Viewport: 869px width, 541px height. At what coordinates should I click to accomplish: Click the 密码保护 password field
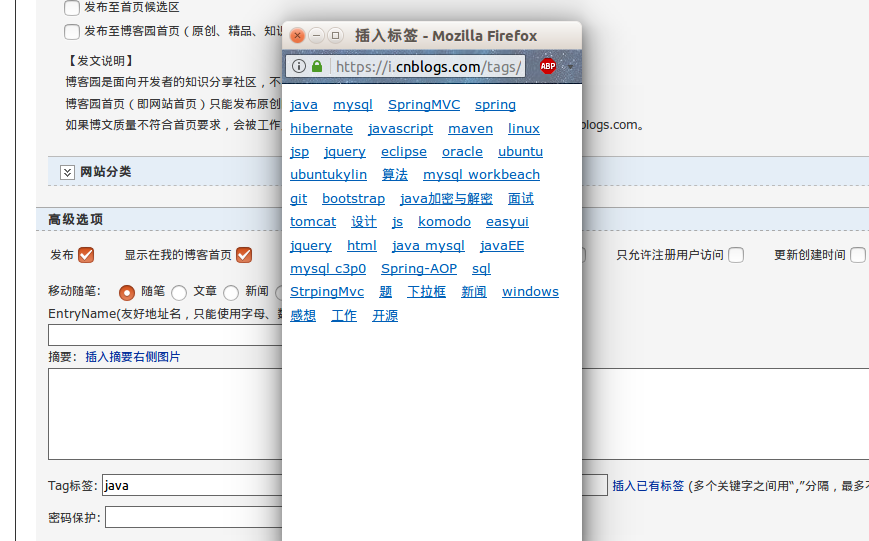[x=194, y=517]
